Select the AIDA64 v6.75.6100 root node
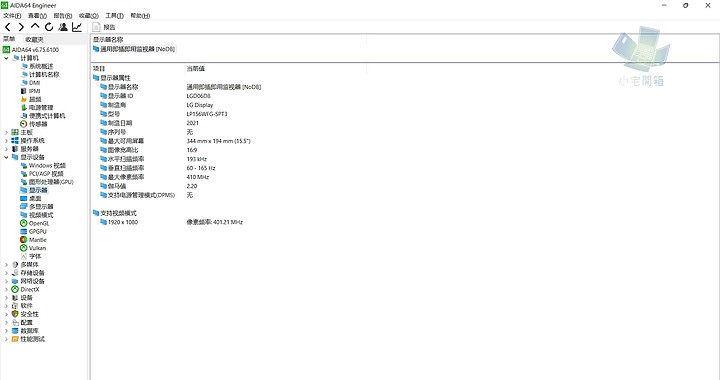 click(35, 50)
